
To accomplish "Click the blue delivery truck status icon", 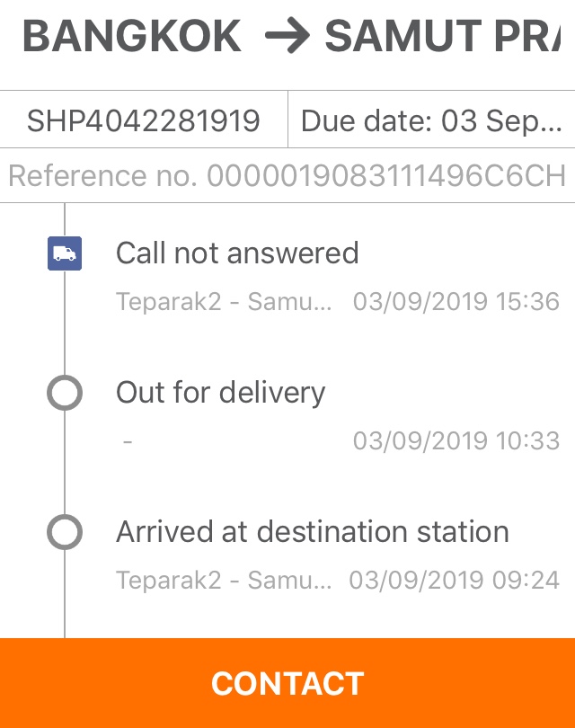I will point(64,253).
